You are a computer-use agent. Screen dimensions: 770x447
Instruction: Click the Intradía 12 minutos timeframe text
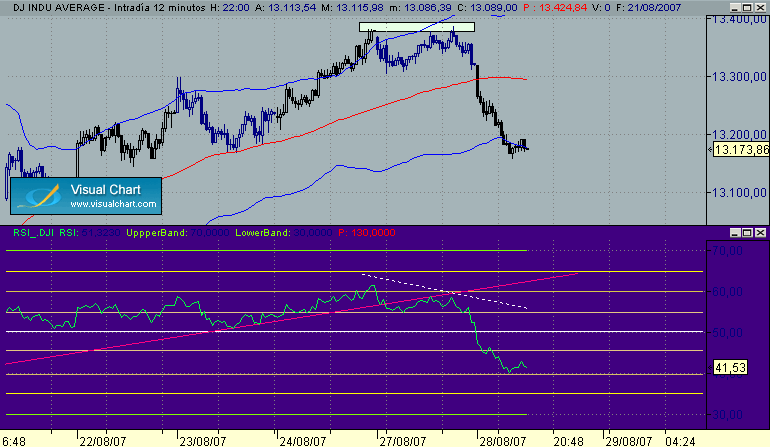coord(160,8)
